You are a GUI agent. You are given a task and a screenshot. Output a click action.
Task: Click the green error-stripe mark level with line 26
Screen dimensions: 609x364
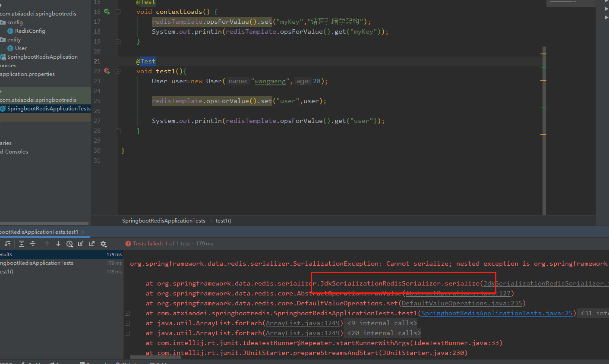point(543,108)
